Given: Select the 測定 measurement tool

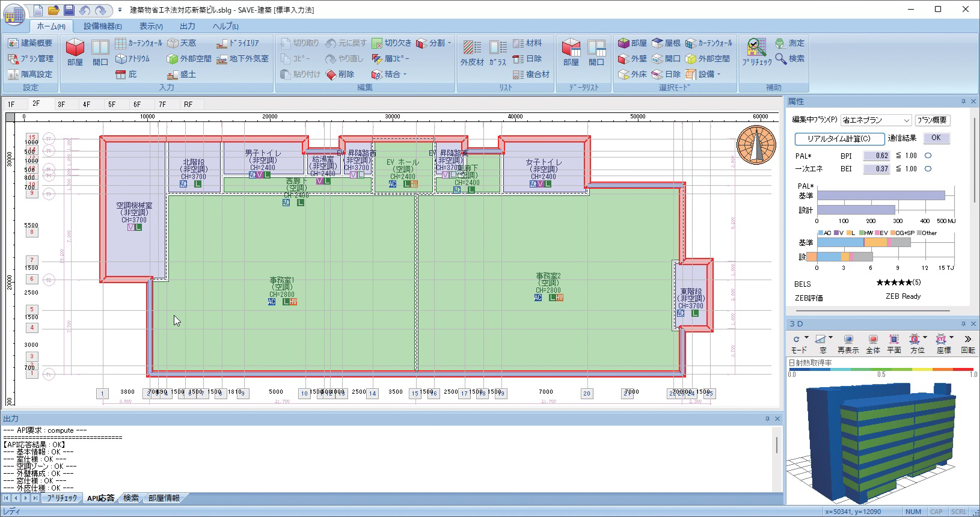Looking at the screenshot, I should coord(789,43).
